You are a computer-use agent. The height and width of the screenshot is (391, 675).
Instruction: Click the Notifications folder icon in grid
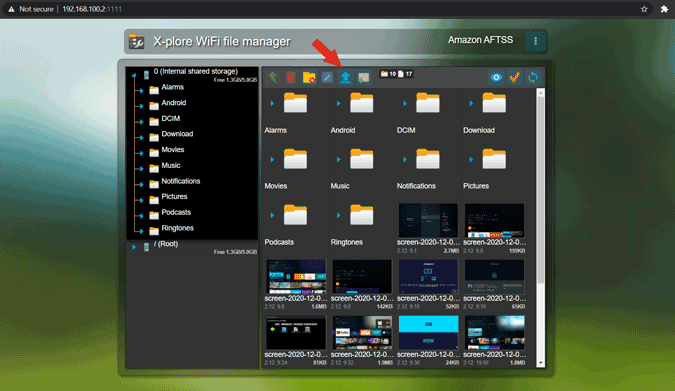pos(428,159)
